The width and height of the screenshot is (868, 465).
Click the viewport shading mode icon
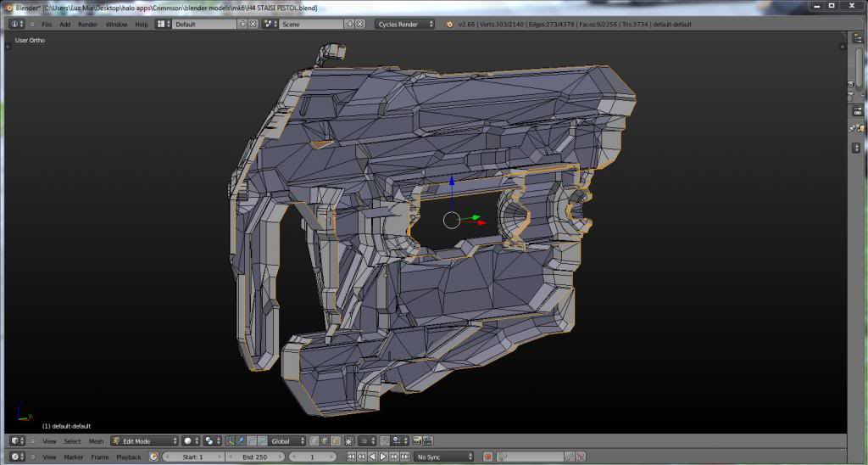tap(188, 441)
